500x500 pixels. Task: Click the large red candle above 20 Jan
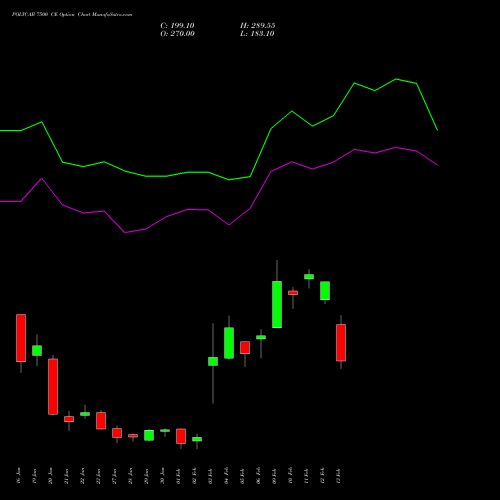tap(53, 387)
